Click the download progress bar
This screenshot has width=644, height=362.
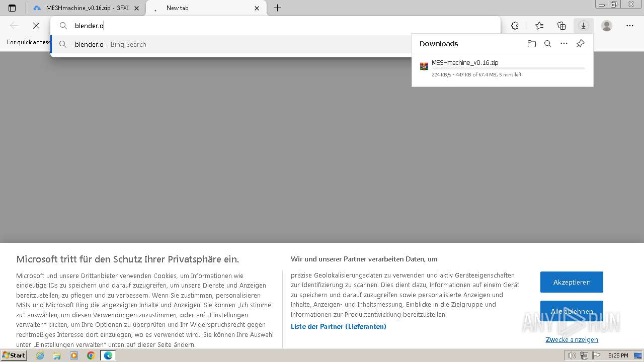coord(508,68)
